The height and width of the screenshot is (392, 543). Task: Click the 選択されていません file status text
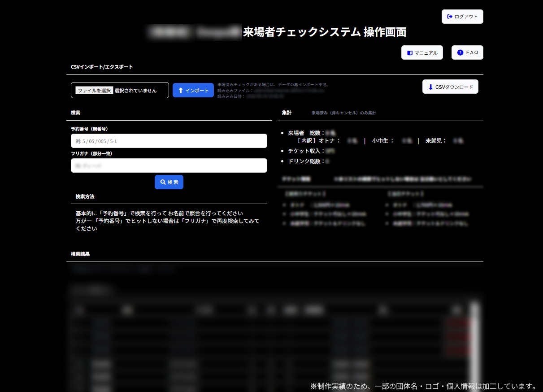135,90
